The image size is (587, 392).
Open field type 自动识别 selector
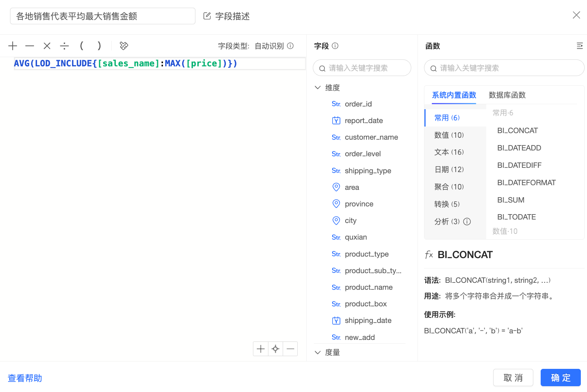point(269,46)
